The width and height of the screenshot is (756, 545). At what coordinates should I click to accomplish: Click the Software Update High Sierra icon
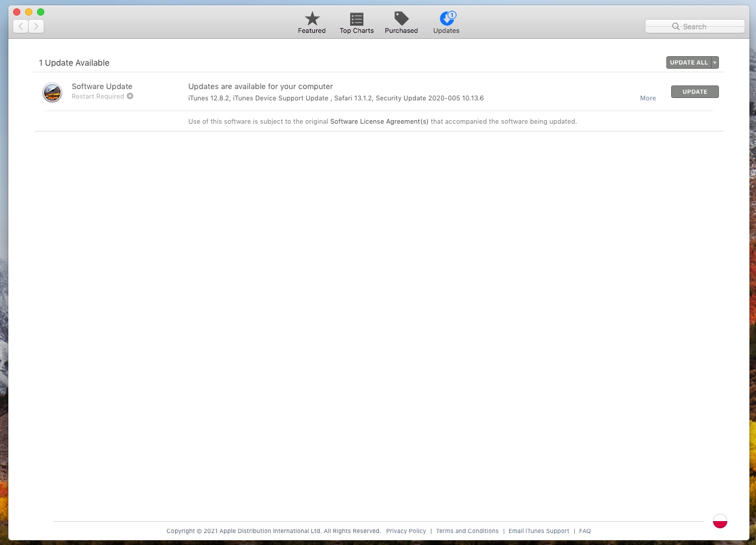(53, 93)
